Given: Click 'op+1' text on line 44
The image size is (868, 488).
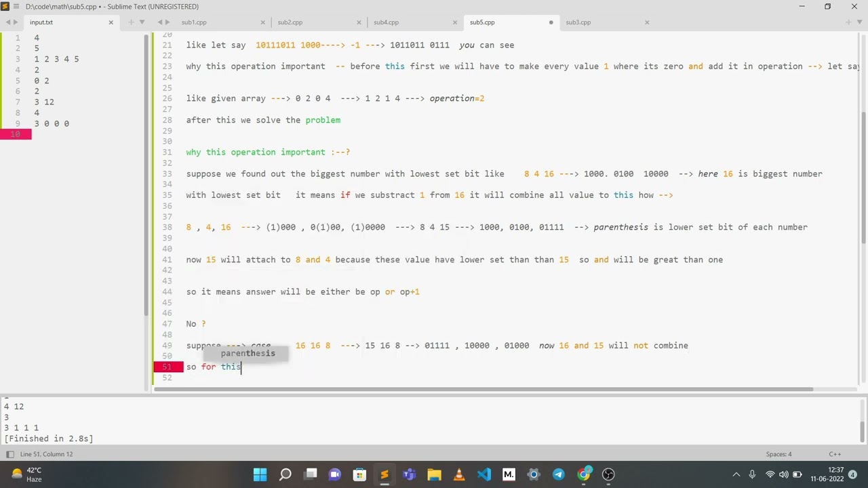Looking at the screenshot, I should (x=410, y=291).
